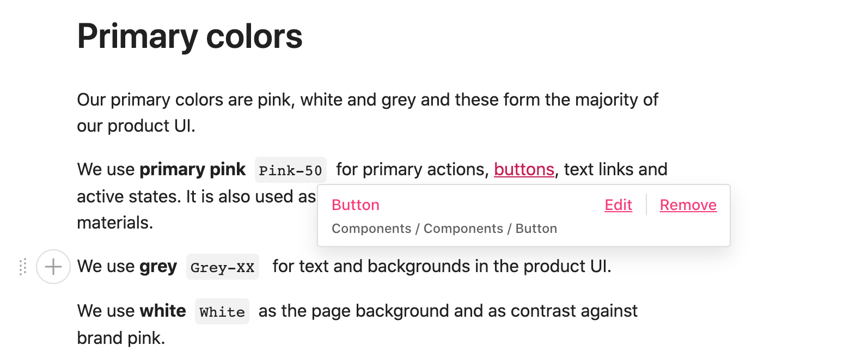Click Edit in the link popup
Viewport: 868px width, 357px height.
[618, 205]
